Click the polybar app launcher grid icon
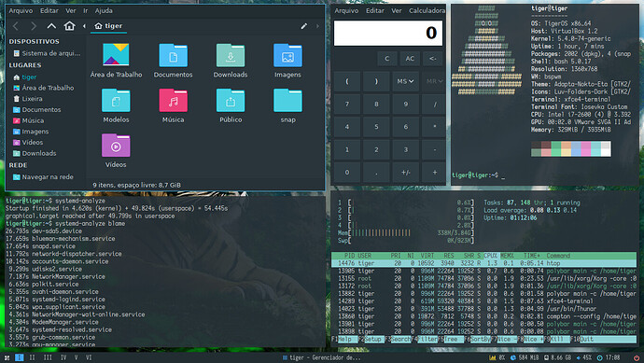 tap(7, 357)
